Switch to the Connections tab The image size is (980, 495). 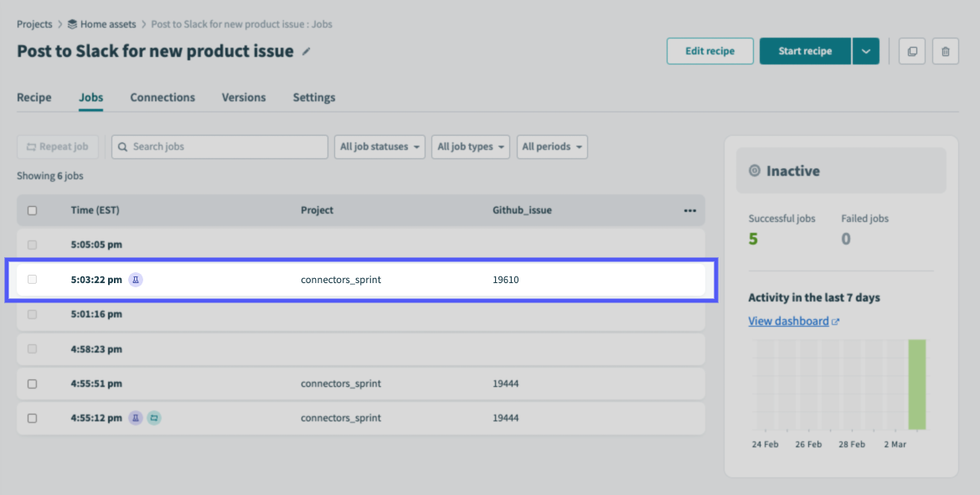[162, 97]
